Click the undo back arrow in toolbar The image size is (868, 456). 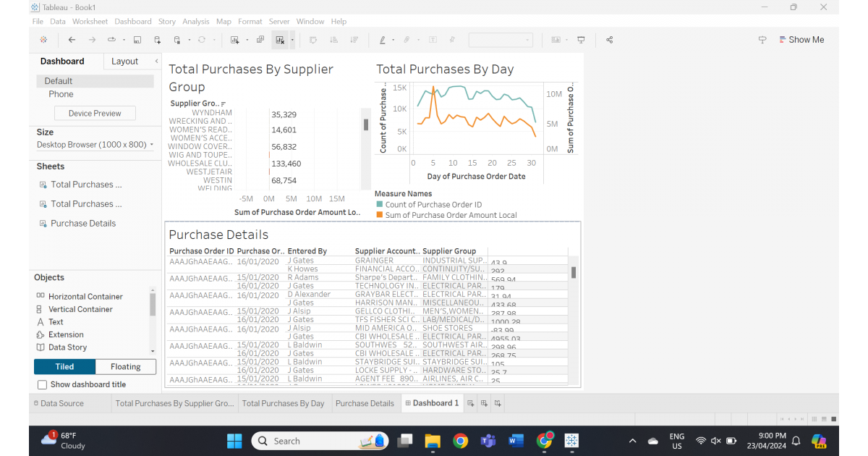[71, 40]
